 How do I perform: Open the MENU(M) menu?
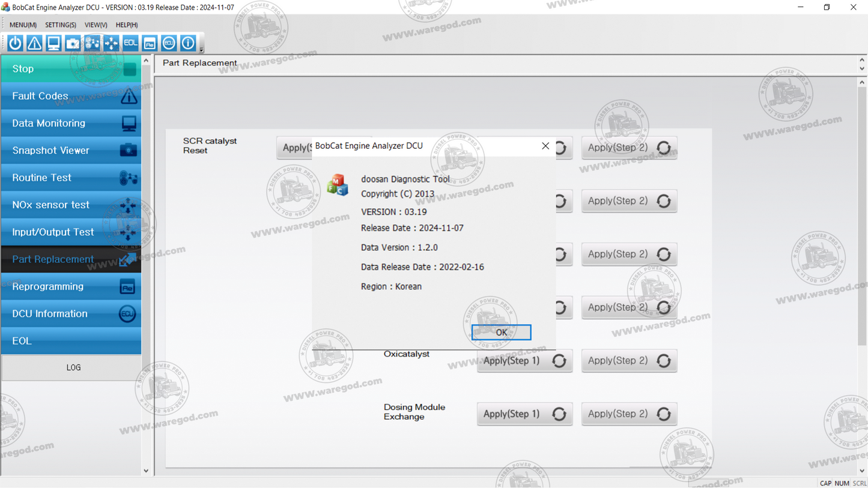coord(22,25)
